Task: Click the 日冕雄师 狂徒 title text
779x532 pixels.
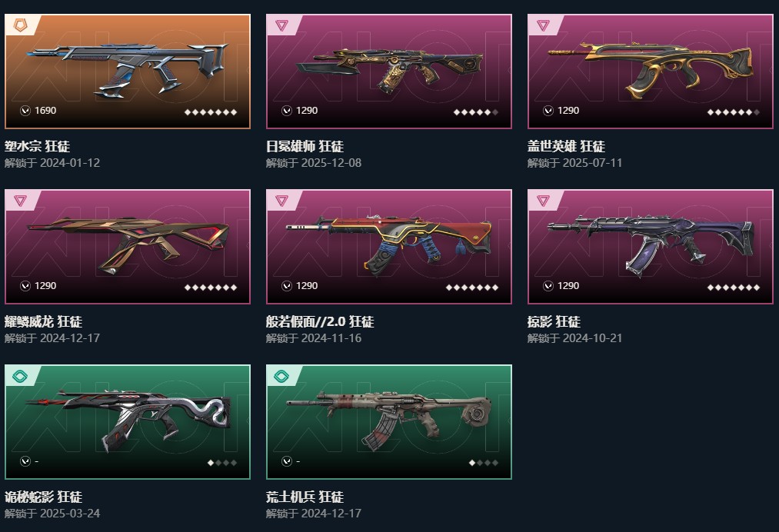Action: click(x=305, y=146)
